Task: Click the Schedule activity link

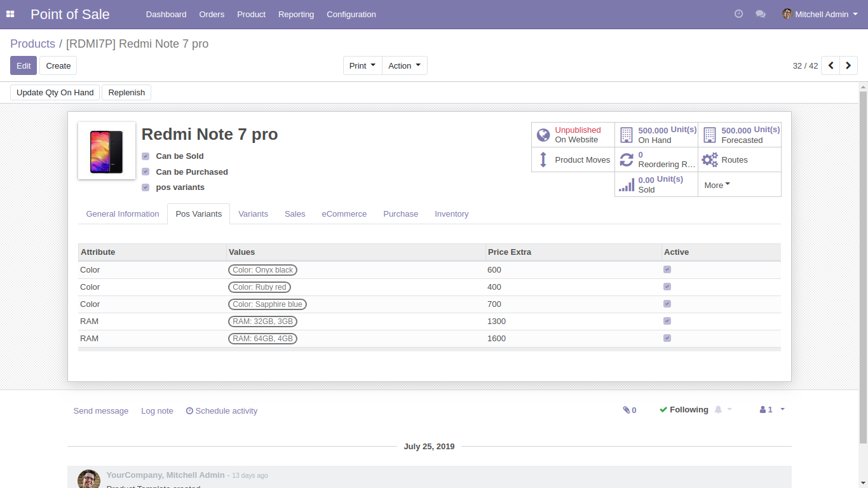Action: (222, 411)
